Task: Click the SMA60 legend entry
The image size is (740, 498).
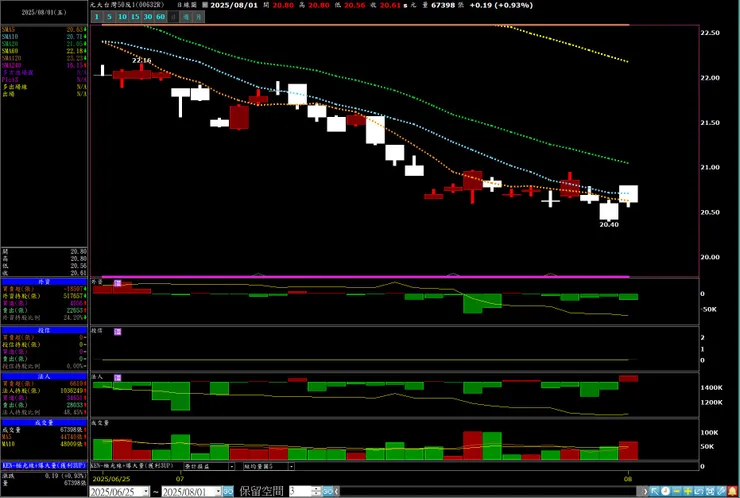Action: click(44, 51)
